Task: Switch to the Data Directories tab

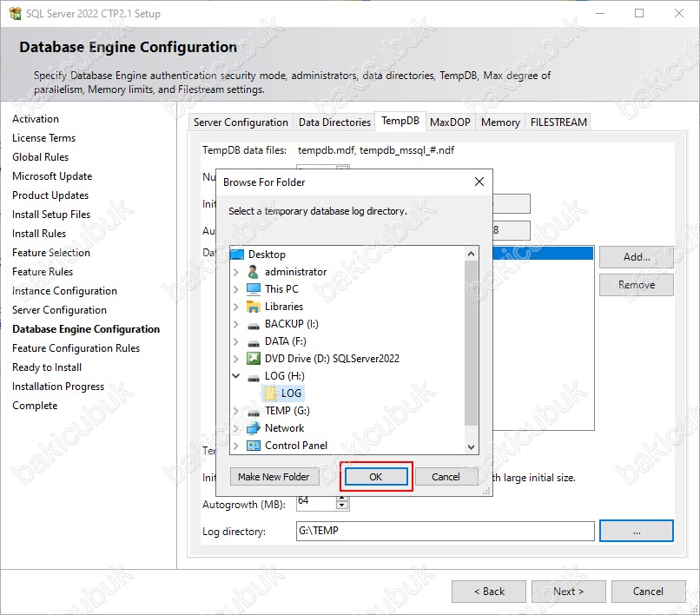Action: [334, 122]
